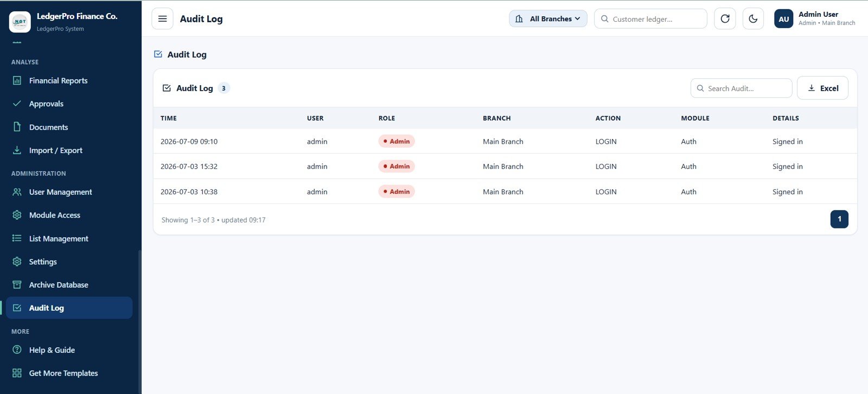Screen dimensions: 868x394
Task: Toggle the sidebar with the hamburger icon
Action: point(162,18)
